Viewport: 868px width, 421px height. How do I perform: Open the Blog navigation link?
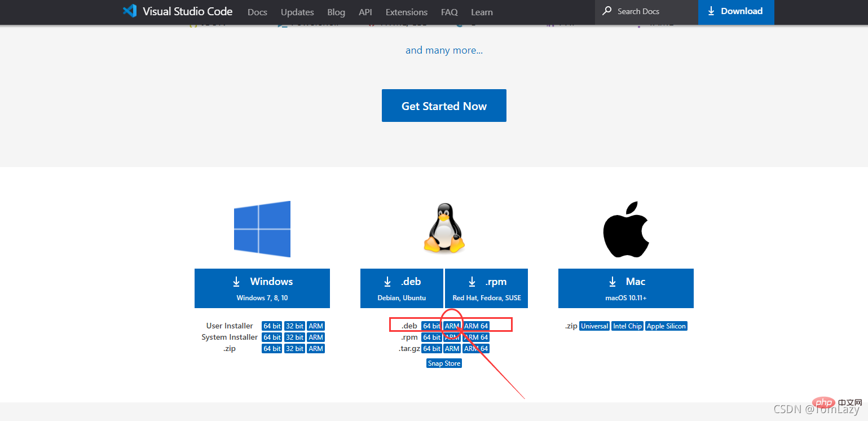point(336,12)
